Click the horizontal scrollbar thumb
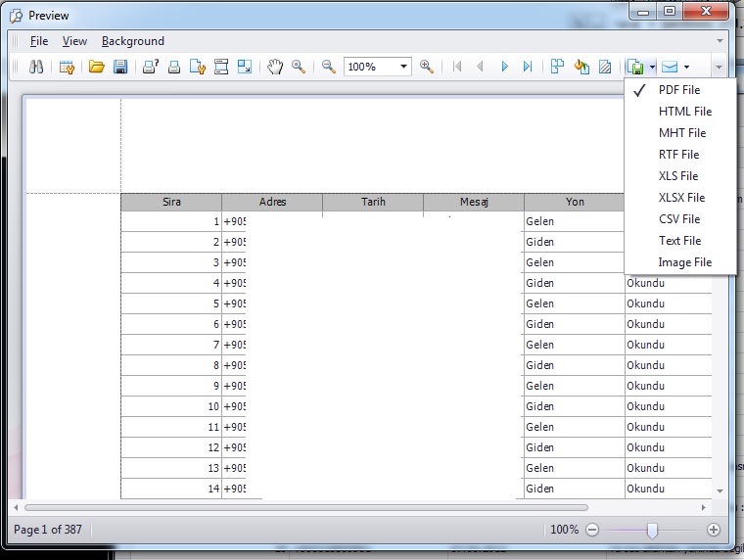Viewport: 744px width, 560px height. 306,507
